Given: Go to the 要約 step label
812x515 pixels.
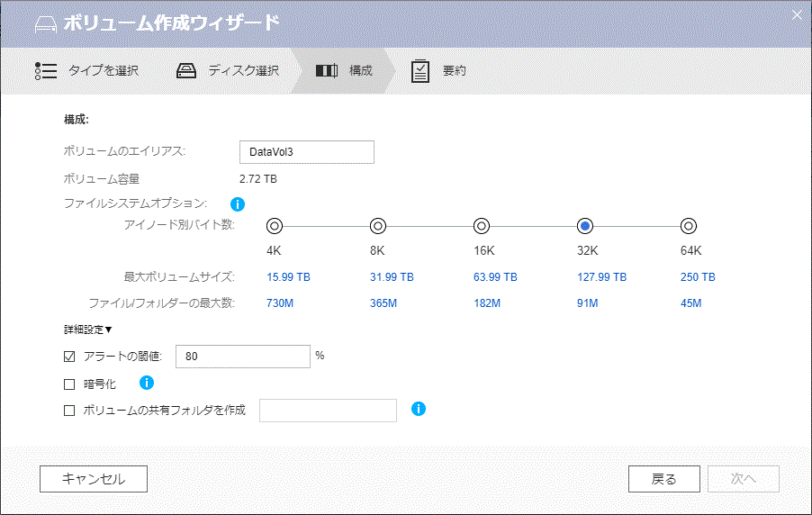Looking at the screenshot, I should point(454,70).
